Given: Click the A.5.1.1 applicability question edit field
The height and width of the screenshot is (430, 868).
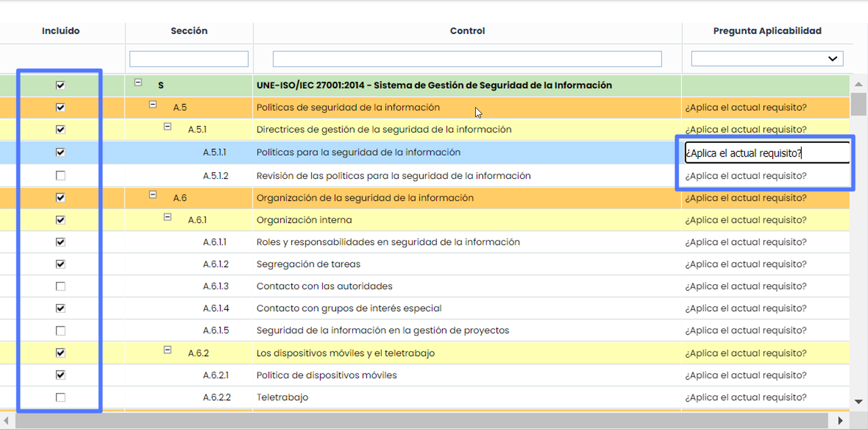Looking at the screenshot, I should click(766, 153).
